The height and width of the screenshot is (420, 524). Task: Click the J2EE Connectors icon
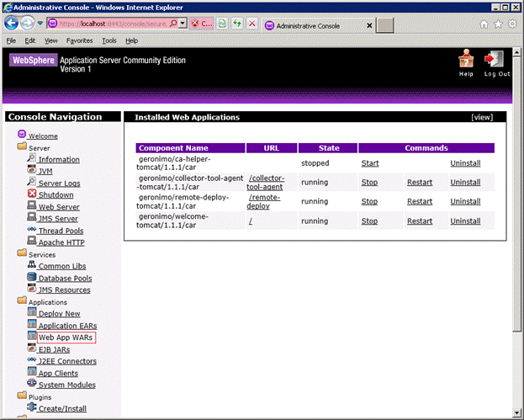point(32,359)
